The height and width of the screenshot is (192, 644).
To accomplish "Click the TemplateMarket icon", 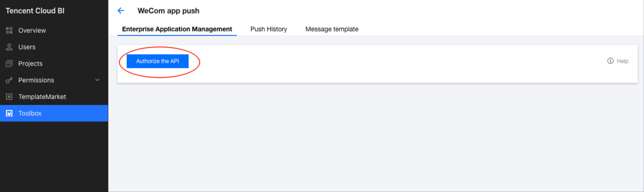I will tap(9, 97).
